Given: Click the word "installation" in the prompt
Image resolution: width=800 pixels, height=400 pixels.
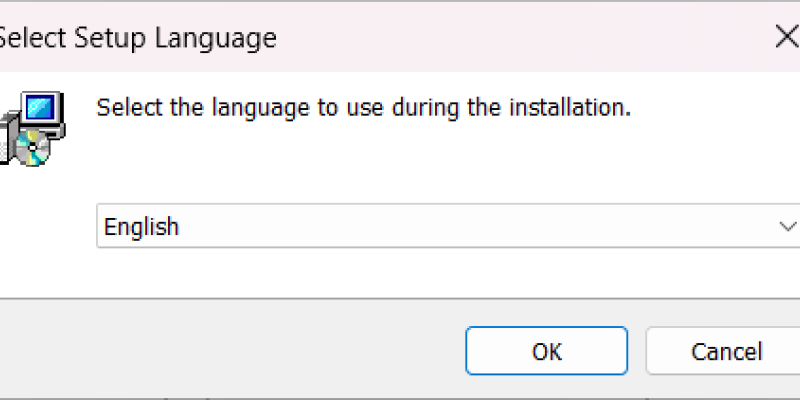Looking at the screenshot, I should (x=576, y=107).
